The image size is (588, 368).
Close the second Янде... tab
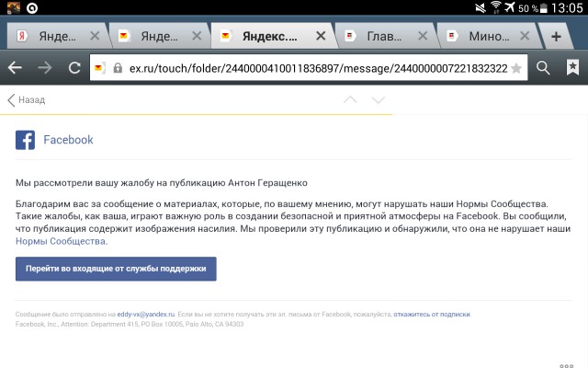point(197,36)
